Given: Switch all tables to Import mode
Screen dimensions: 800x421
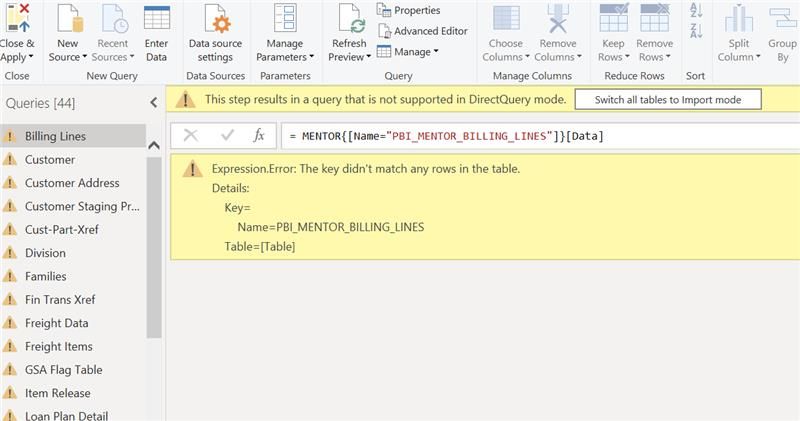Looking at the screenshot, I should [x=668, y=100].
